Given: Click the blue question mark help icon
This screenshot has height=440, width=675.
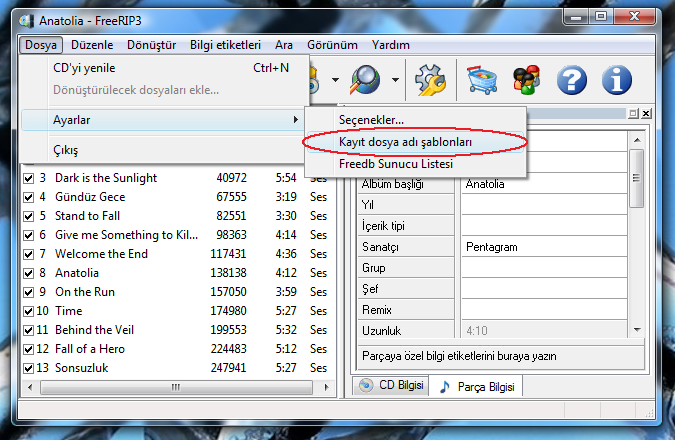Looking at the screenshot, I should click(571, 80).
